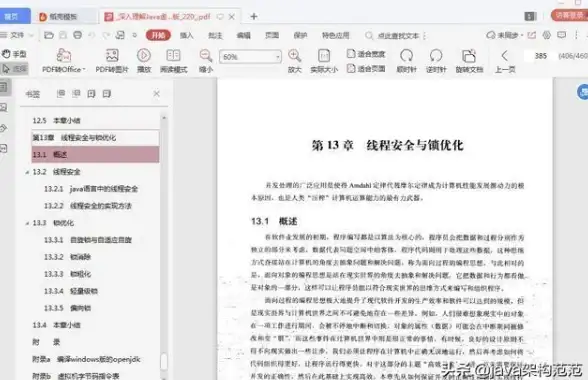Start slideshow with 播放 button

coord(144,60)
